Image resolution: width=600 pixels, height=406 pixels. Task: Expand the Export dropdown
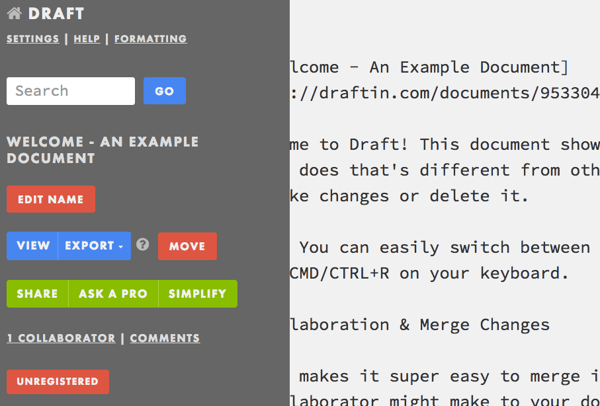click(x=94, y=246)
